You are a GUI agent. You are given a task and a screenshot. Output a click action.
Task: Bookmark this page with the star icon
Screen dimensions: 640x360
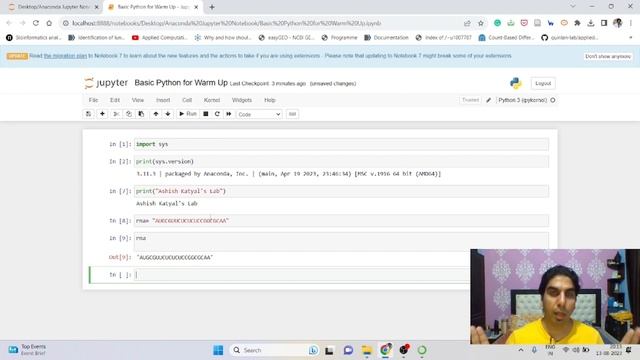(x=481, y=23)
